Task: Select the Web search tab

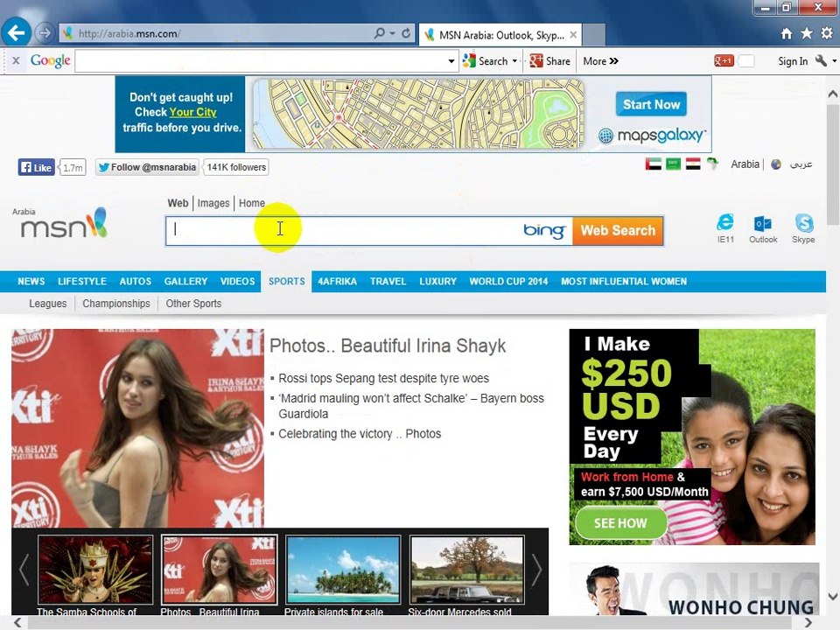Action: tap(178, 203)
